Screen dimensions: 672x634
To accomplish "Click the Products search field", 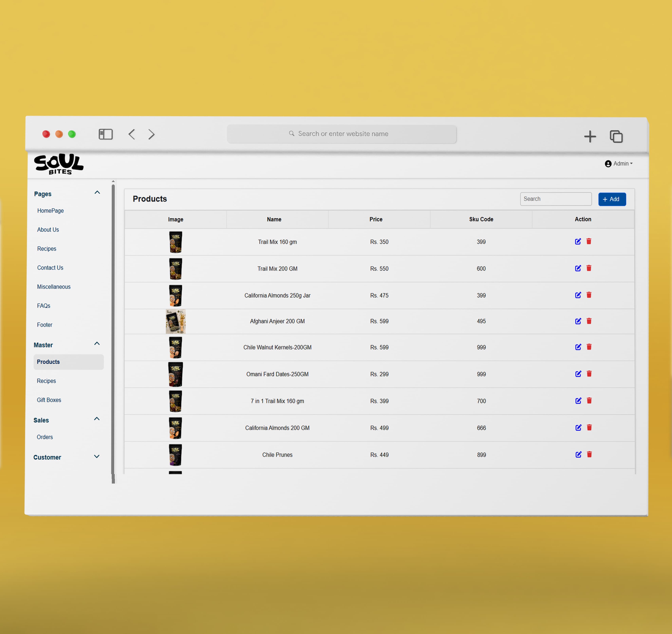I will pyautogui.click(x=556, y=199).
